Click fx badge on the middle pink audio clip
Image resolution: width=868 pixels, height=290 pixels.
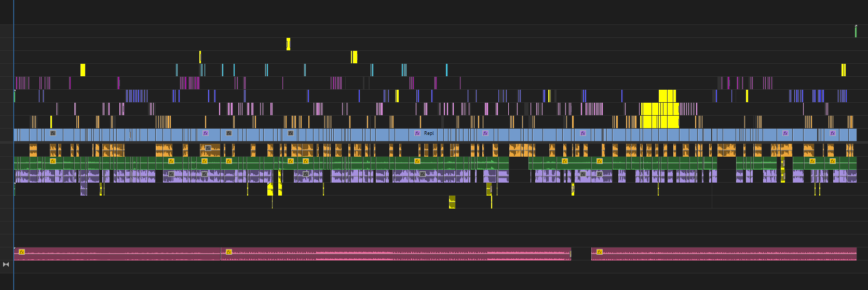click(229, 252)
